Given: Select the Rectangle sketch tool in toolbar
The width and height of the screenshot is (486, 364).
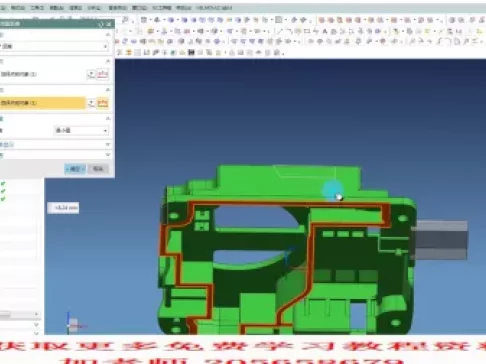Looking at the screenshot, I should [x=307, y=32].
